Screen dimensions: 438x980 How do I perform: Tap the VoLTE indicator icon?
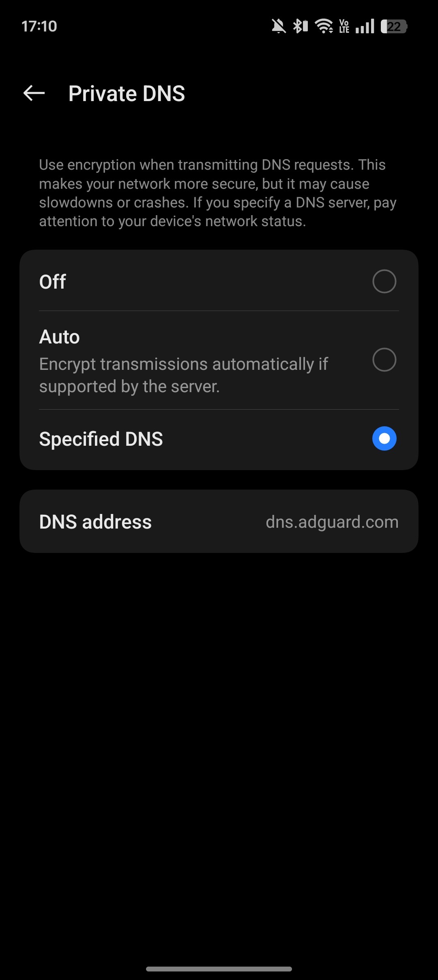[x=344, y=26]
